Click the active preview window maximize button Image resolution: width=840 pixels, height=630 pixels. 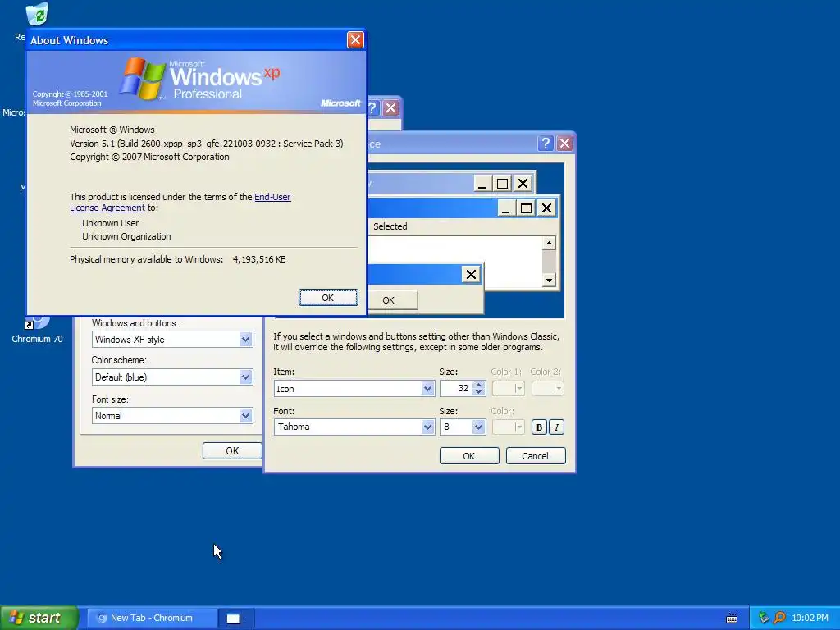[526, 208]
